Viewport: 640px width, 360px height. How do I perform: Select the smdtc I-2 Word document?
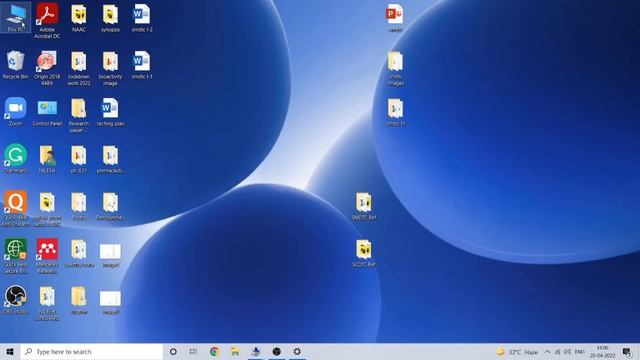click(142, 18)
